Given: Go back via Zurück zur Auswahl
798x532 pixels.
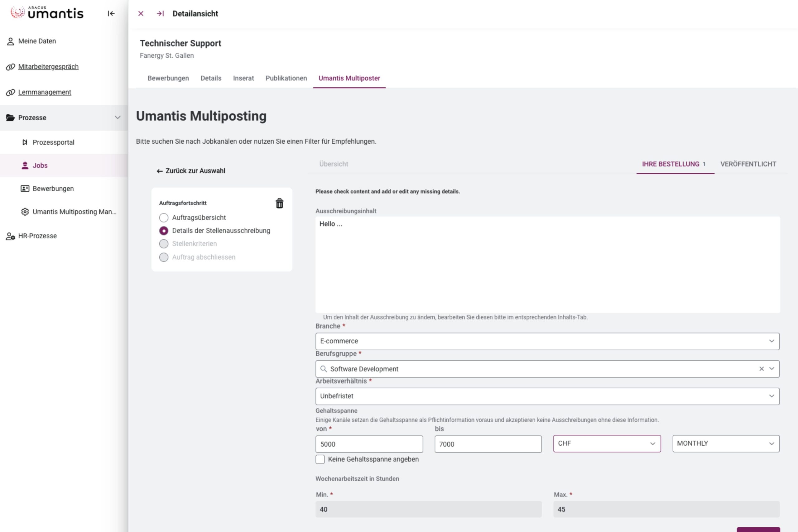Looking at the screenshot, I should coord(191,171).
